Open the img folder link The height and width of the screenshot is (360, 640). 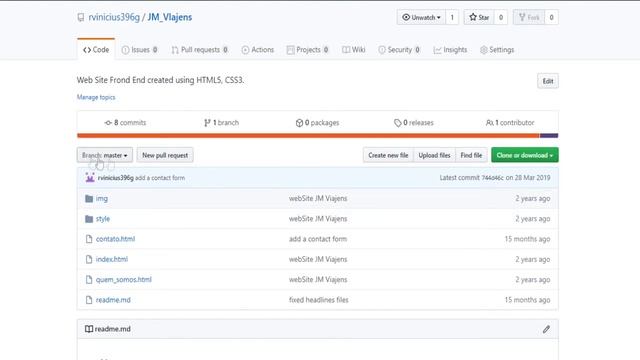click(102, 198)
